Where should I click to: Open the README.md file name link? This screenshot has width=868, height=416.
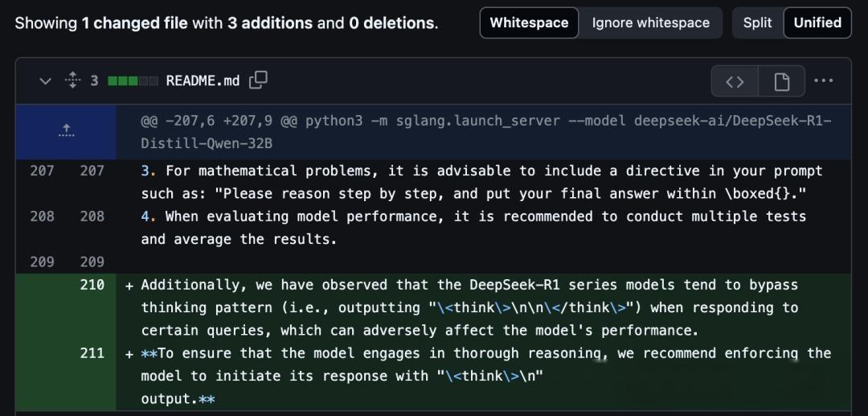click(x=203, y=80)
